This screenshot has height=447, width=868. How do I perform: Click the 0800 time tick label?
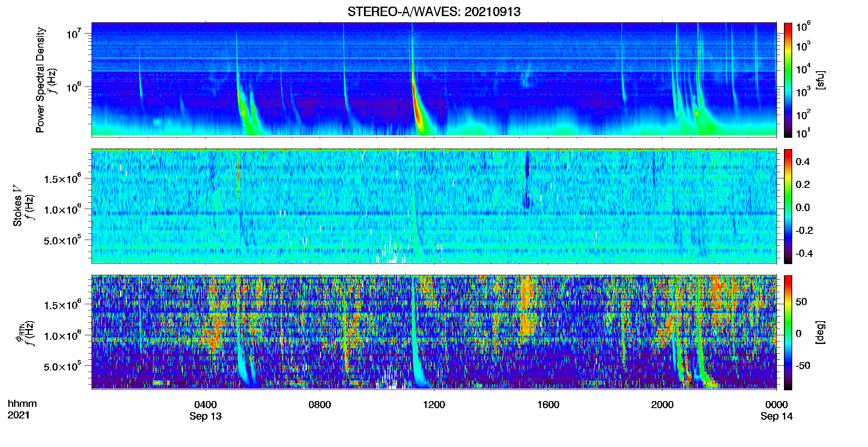(x=320, y=405)
